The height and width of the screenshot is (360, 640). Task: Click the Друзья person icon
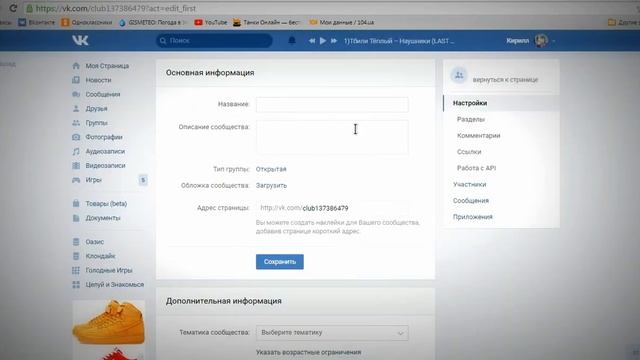click(x=76, y=109)
